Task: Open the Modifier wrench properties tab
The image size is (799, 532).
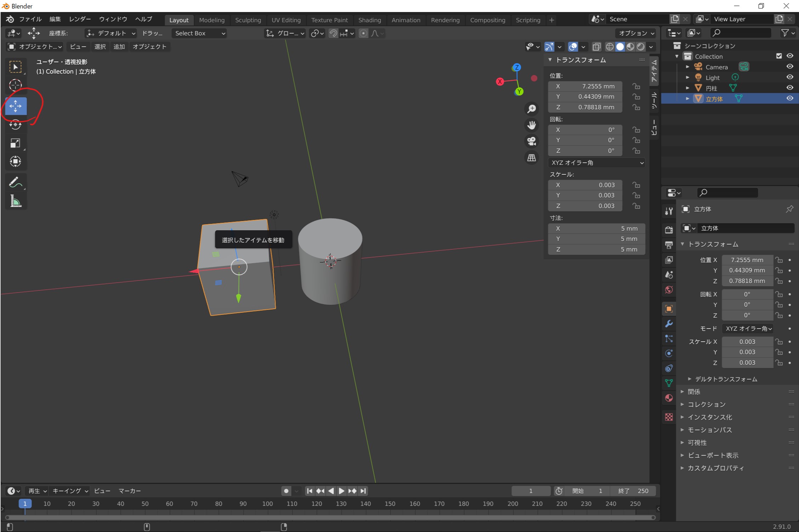Action: coord(669,324)
